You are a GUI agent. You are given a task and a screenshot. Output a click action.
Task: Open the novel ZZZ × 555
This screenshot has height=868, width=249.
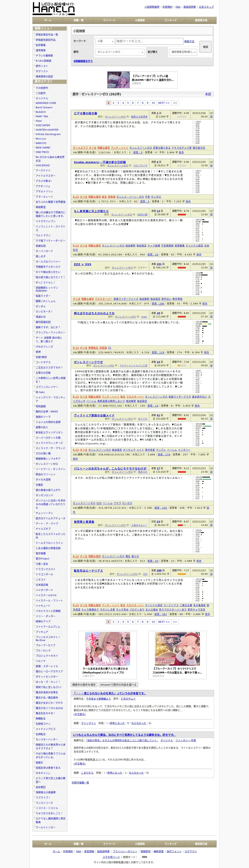(82, 265)
